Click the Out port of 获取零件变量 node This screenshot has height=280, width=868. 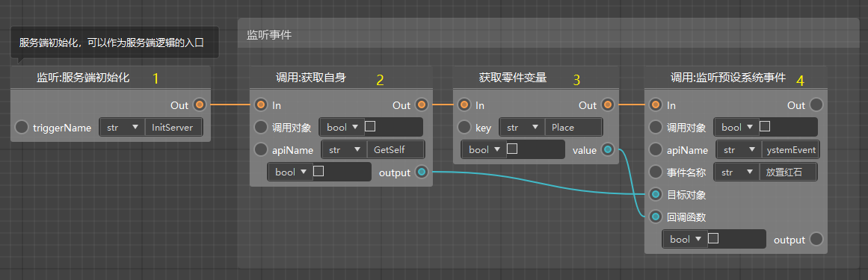[608, 105]
